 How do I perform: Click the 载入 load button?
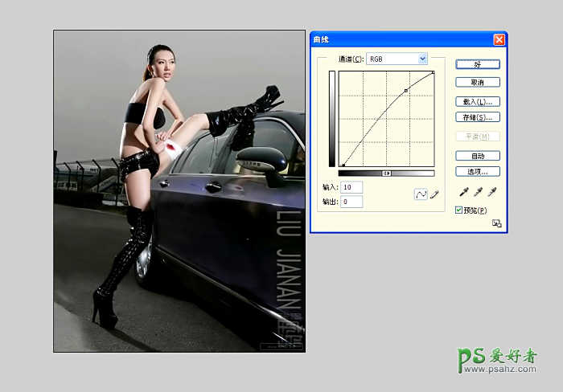pyautogui.click(x=478, y=102)
